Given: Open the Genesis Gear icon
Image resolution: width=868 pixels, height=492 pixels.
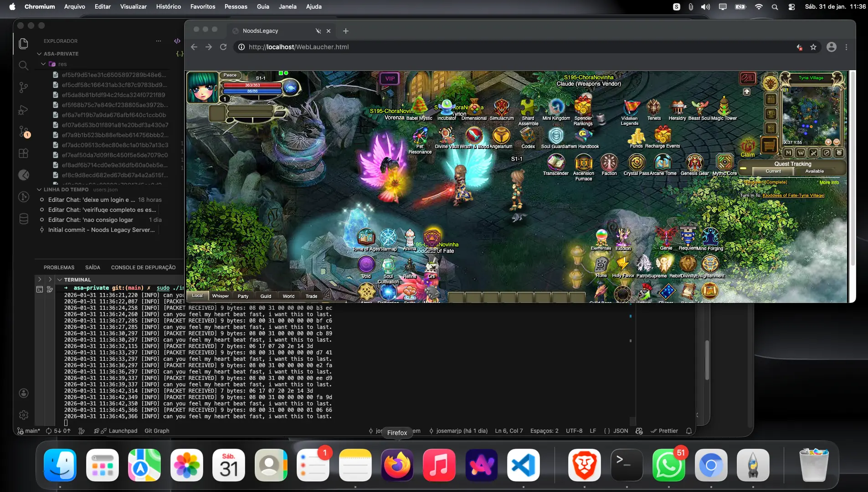Looking at the screenshot, I should pos(695,163).
